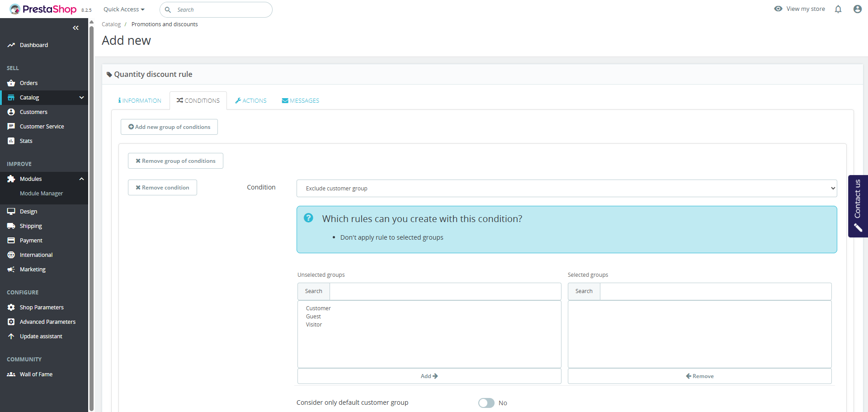This screenshot has width=868, height=412.
Task: Click the Remove condition button
Action: pyautogui.click(x=162, y=188)
